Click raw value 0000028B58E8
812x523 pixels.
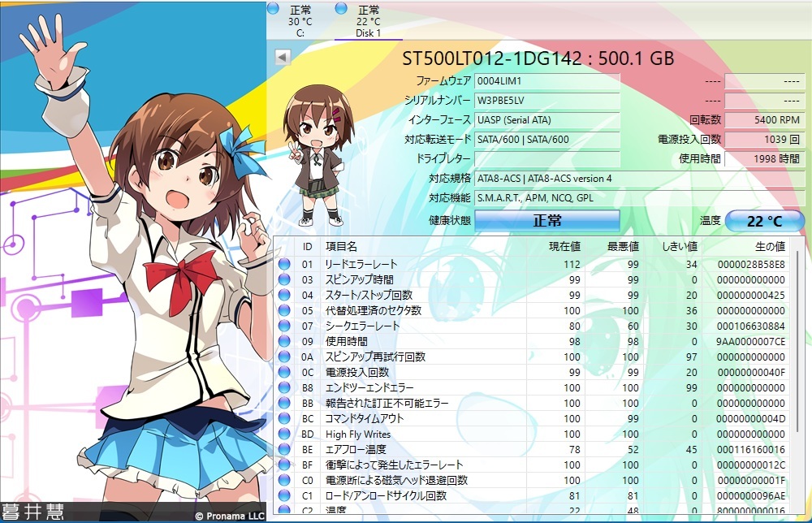click(751, 264)
